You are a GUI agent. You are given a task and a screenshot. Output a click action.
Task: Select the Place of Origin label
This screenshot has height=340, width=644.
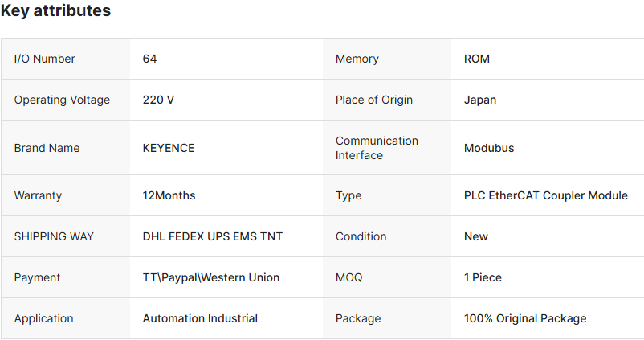point(374,100)
